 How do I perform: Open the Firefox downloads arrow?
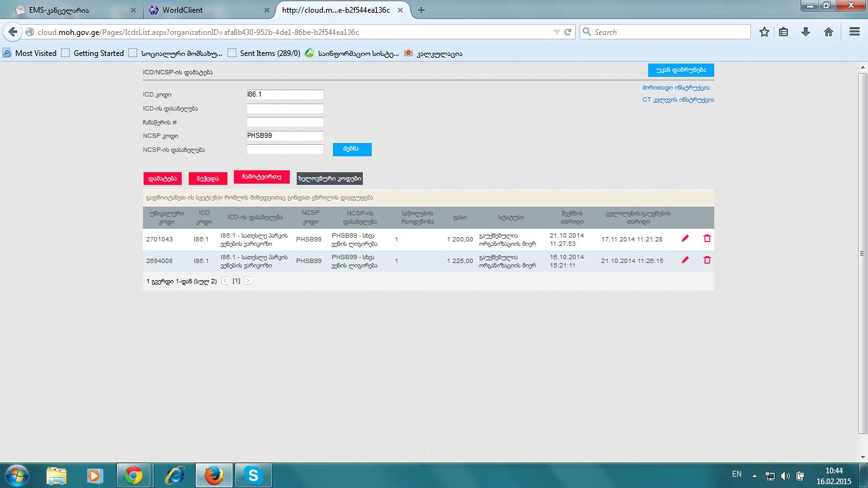(x=806, y=32)
